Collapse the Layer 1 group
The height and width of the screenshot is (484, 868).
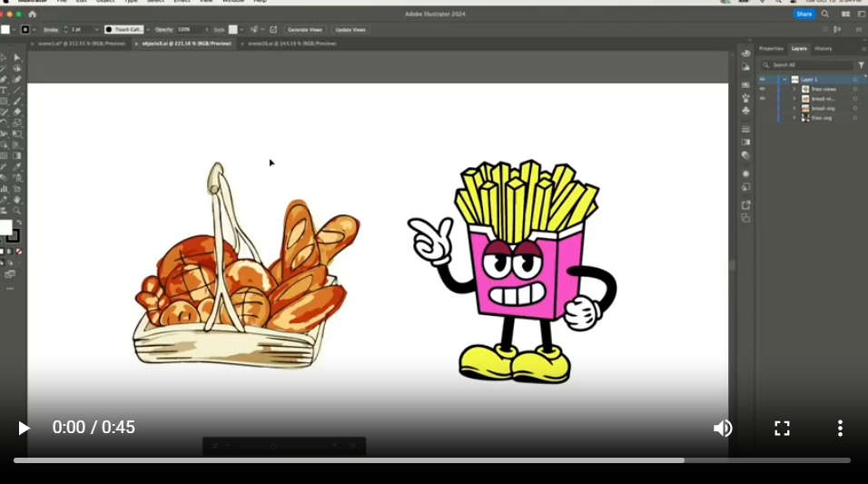coord(785,79)
